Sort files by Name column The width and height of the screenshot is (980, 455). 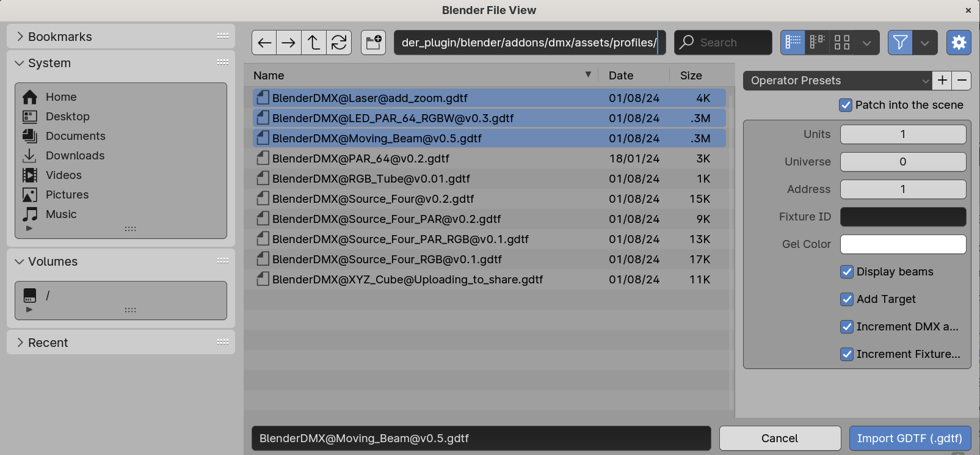[x=421, y=75]
